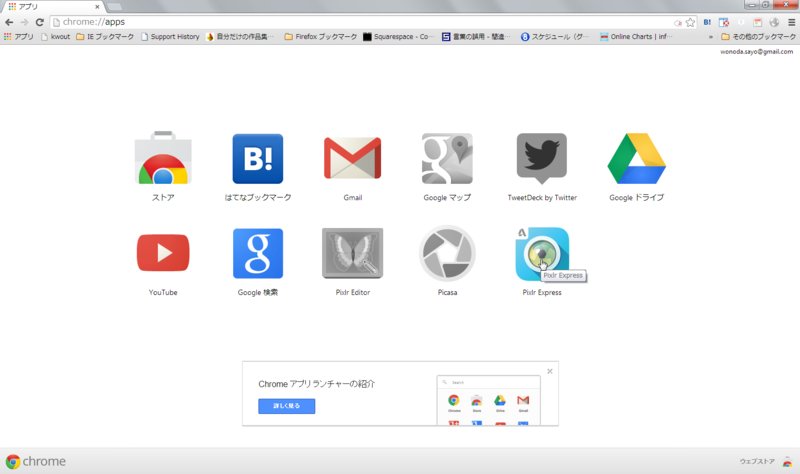Viewport: 800px width, 474px height.
Task: Open the Pixlr Express app
Action: pyautogui.click(x=542, y=254)
